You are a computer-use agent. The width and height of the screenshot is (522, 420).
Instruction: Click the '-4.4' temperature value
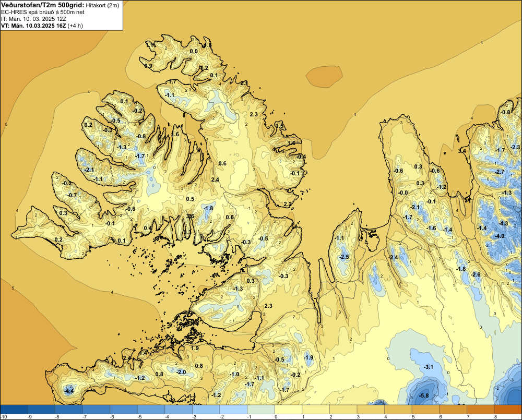coord(69,391)
